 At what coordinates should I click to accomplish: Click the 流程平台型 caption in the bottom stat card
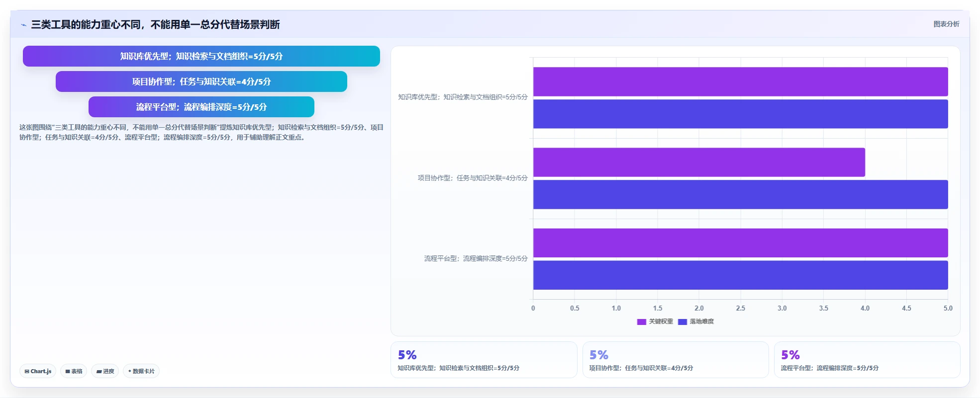point(829,368)
